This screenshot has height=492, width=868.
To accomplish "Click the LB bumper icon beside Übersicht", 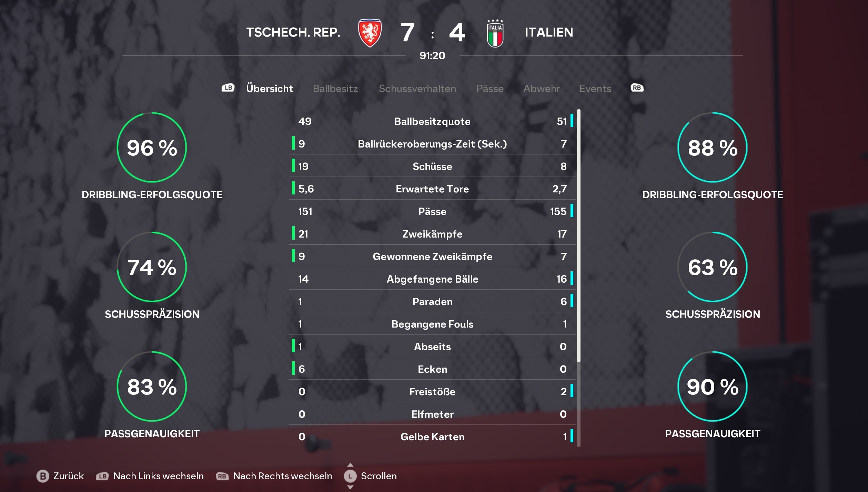I will [x=228, y=88].
